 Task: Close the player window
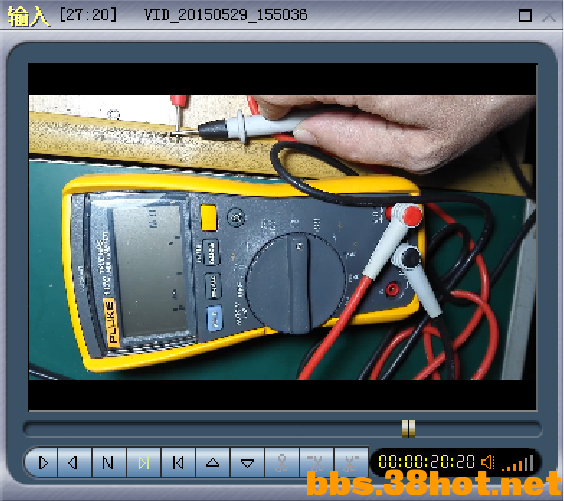tap(549, 16)
